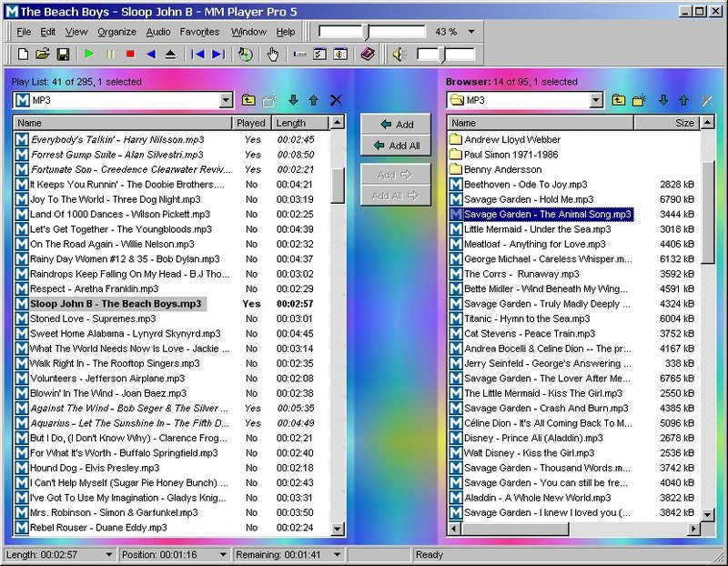This screenshot has width=728, height=566.
Task: Open the Length status bar dropdown
Action: pos(108,554)
